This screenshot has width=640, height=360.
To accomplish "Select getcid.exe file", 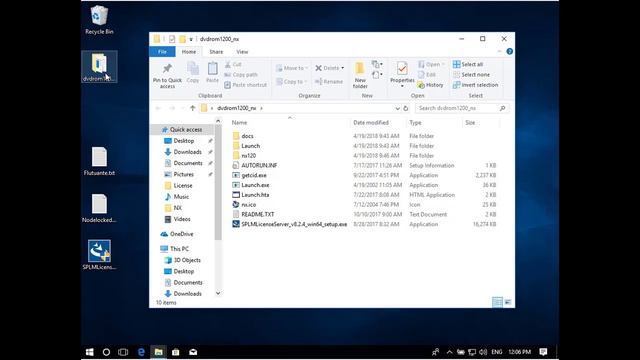I will point(254,175).
